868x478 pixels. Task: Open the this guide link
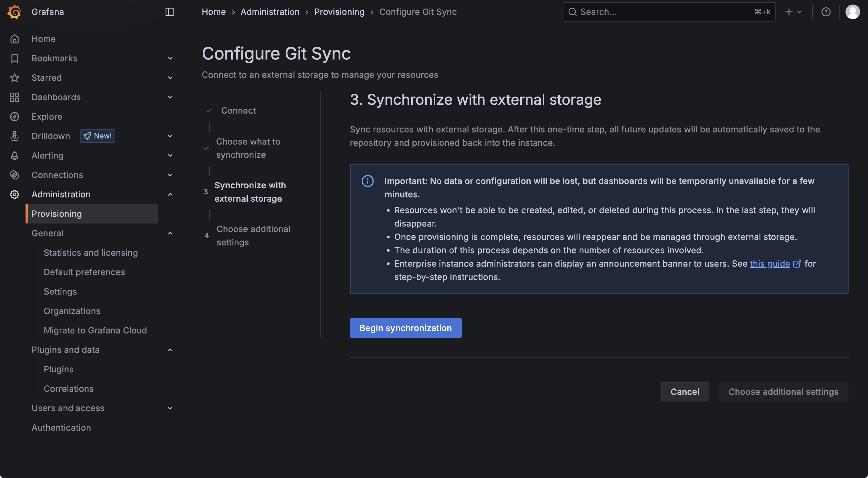[x=770, y=264]
